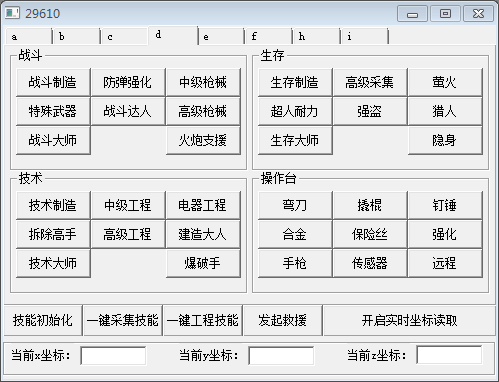Choose 中级枪械 in combat group
The image size is (499, 382).
pyautogui.click(x=203, y=82)
